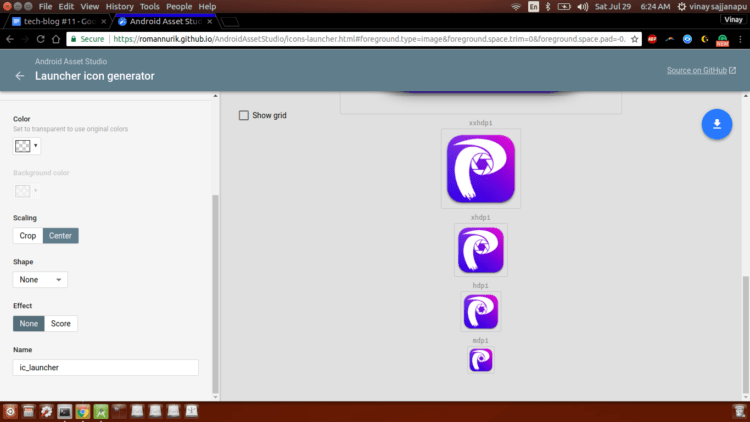Click the Android Asset Studio header text
This screenshot has height=422, width=750.
click(71, 61)
